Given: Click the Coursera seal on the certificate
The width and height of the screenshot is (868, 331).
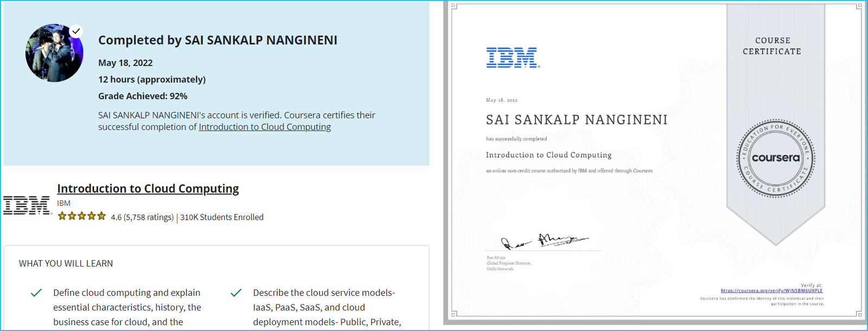Looking at the screenshot, I should click(x=776, y=158).
